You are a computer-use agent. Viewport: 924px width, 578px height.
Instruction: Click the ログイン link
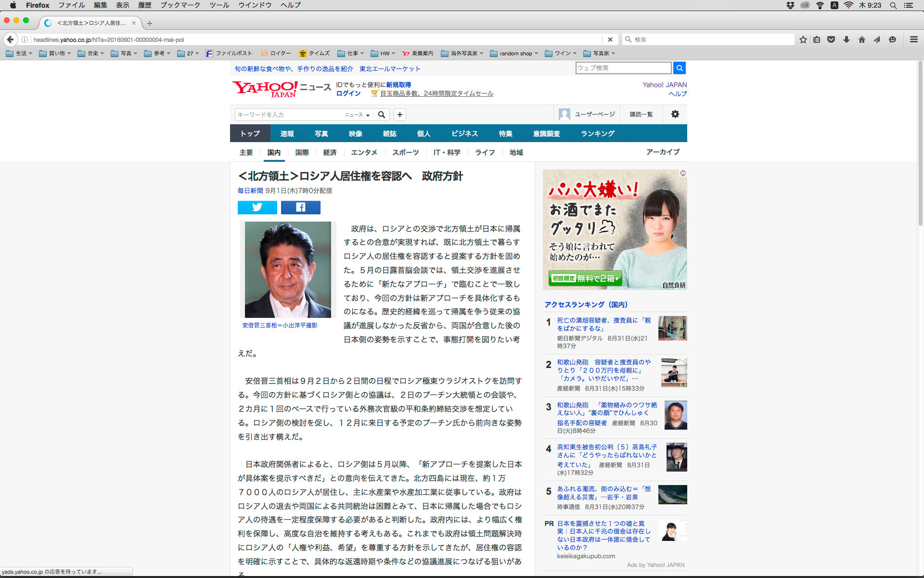348,93
